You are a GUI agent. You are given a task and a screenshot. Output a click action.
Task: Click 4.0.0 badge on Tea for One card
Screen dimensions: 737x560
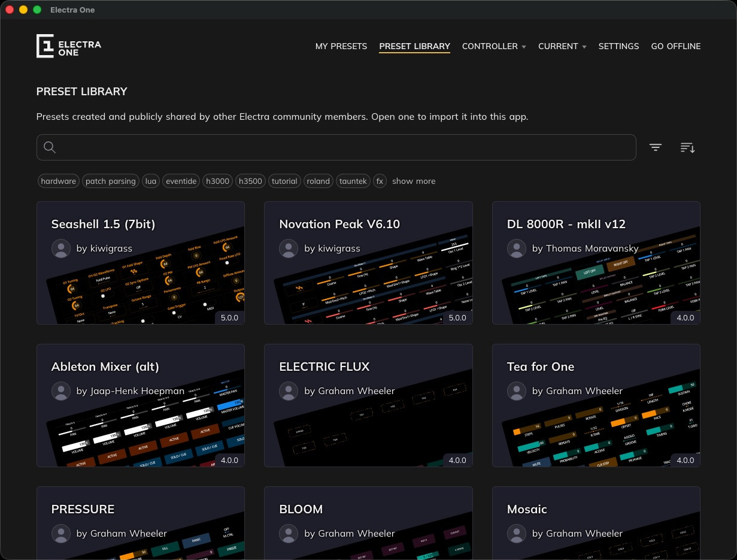tap(685, 460)
